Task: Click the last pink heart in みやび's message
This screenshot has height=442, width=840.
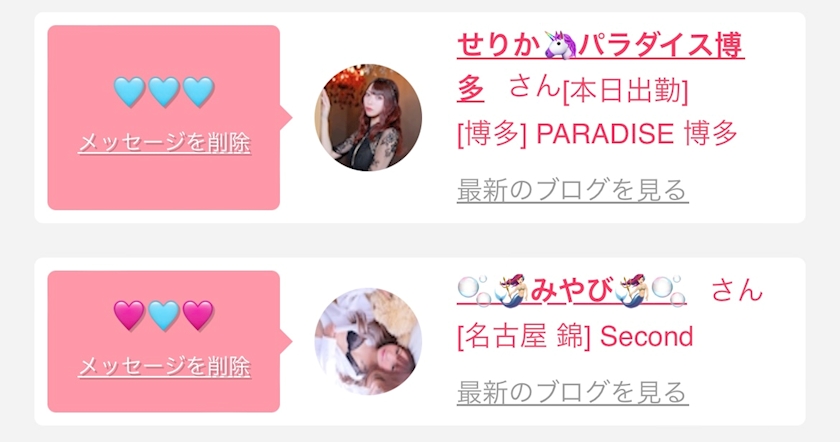Action: [x=198, y=314]
